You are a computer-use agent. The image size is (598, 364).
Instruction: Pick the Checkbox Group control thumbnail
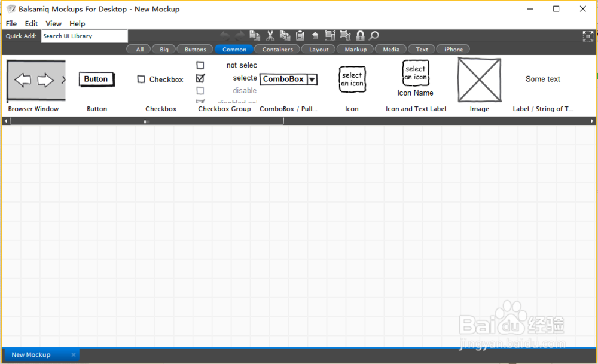click(x=227, y=81)
